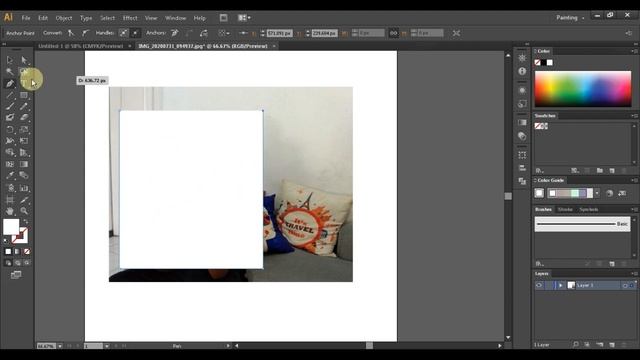The width and height of the screenshot is (640, 360).
Task: Select the Paintbrush tool
Action: point(10,107)
